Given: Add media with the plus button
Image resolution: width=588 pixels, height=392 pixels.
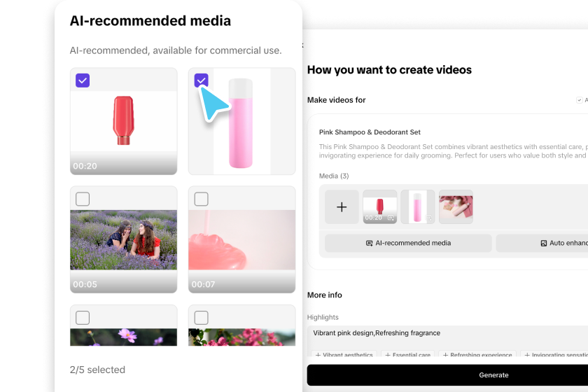Looking at the screenshot, I should point(342,207).
